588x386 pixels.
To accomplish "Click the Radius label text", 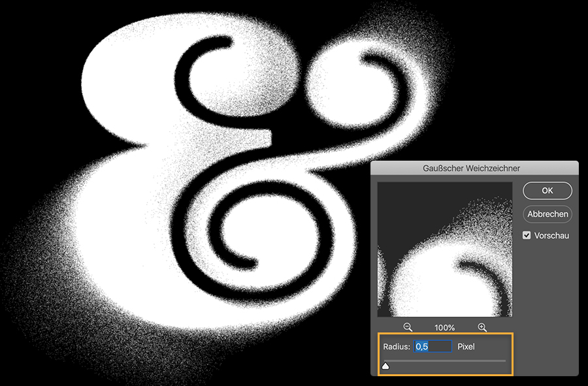I will [397, 347].
